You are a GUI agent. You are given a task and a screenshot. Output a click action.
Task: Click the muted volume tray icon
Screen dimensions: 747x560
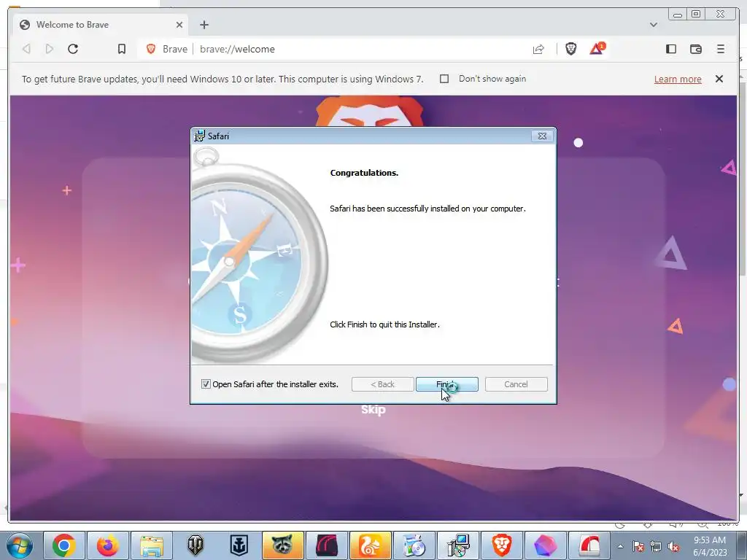pyautogui.click(x=673, y=546)
